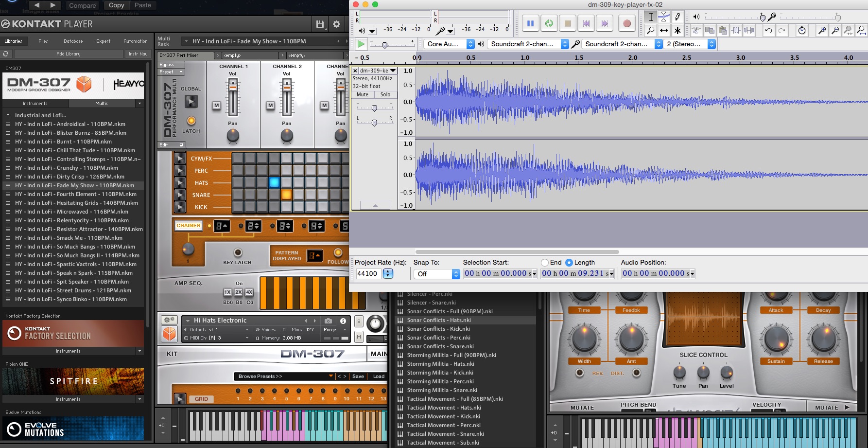
Task: Select the Audacity Multi-Tool asterisk
Action: tap(677, 30)
